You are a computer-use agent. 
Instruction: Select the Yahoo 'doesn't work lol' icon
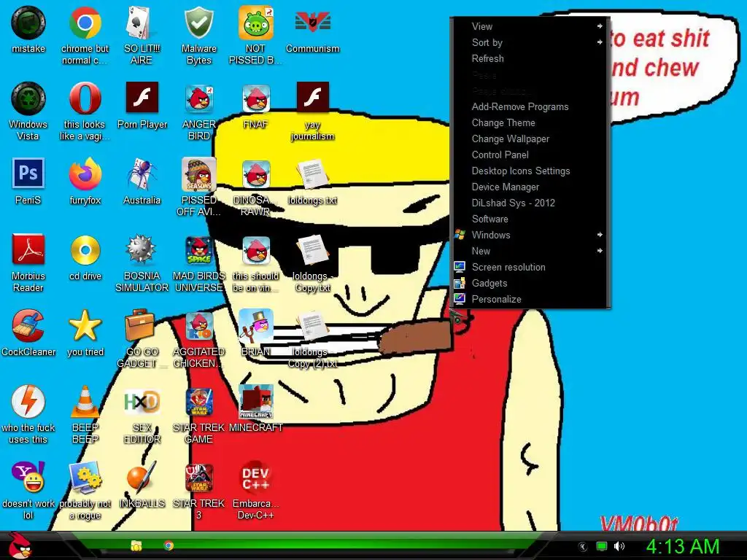tap(28, 477)
